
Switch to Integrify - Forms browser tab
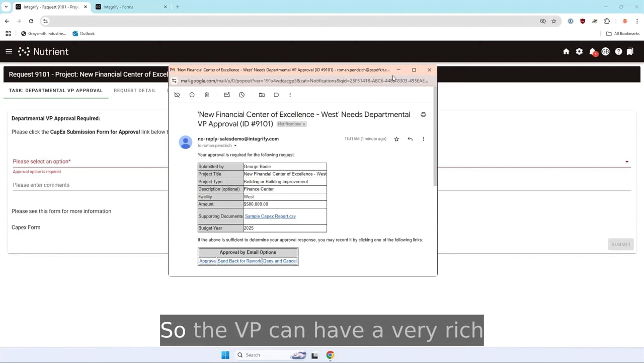pos(131,7)
